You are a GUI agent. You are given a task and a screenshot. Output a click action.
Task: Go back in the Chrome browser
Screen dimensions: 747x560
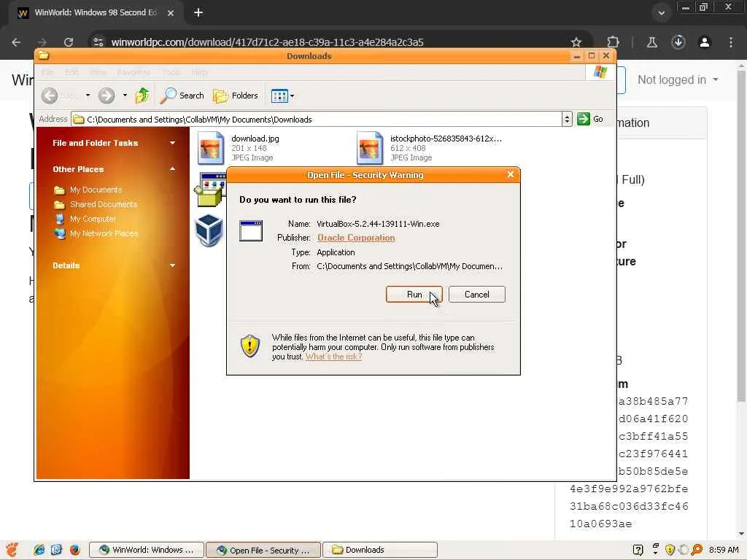coord(16,42)
